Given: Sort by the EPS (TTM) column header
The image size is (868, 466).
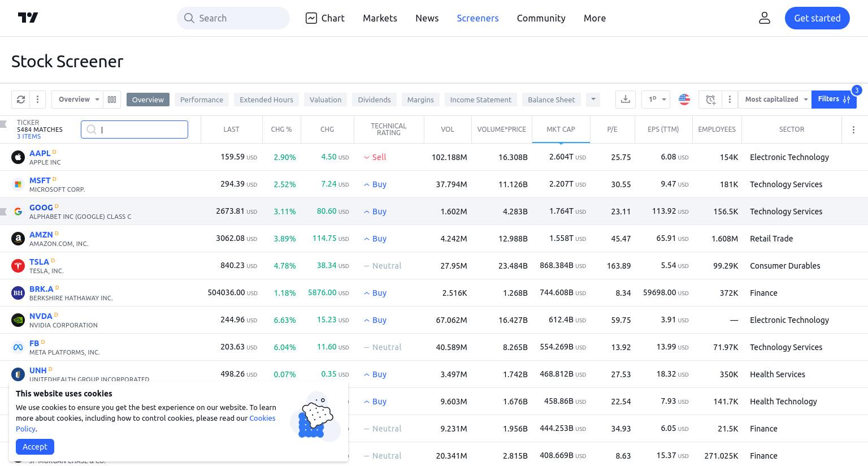Looking at the screenshot, I should [663, 130].
